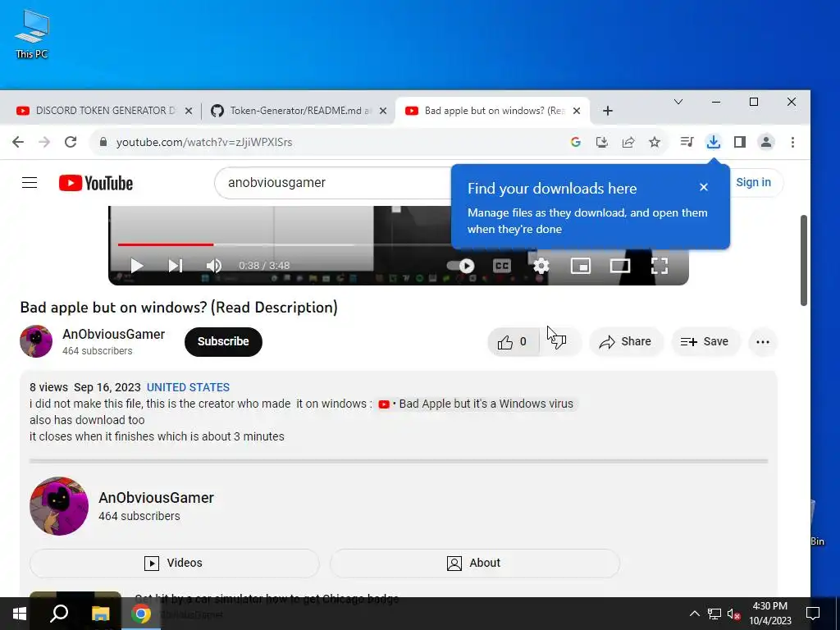Bookmark this page with the star
840x630 pixels.
point(655,142)
